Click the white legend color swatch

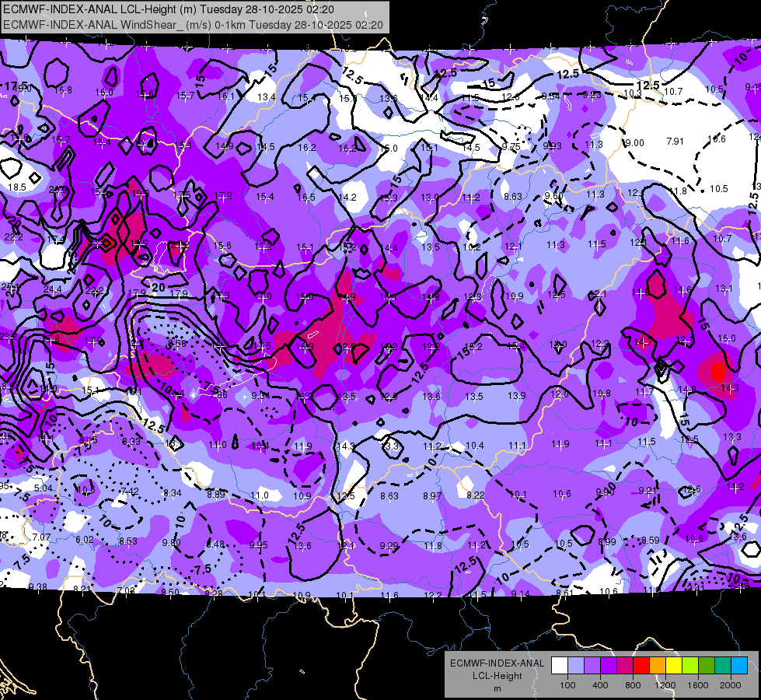tap(559, 666)
